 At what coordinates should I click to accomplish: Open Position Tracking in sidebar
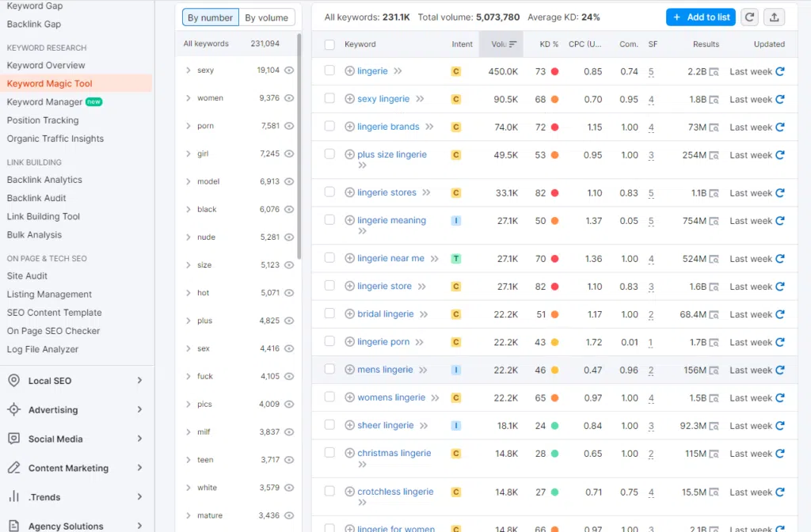point(43,120)
